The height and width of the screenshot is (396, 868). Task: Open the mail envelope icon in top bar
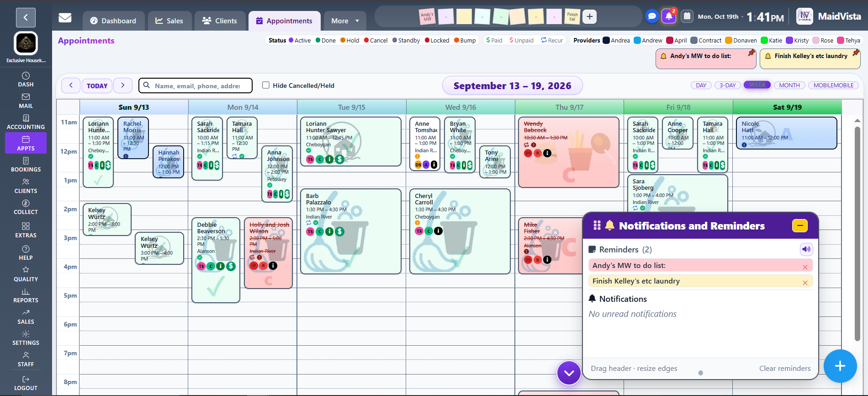(65, 18)
